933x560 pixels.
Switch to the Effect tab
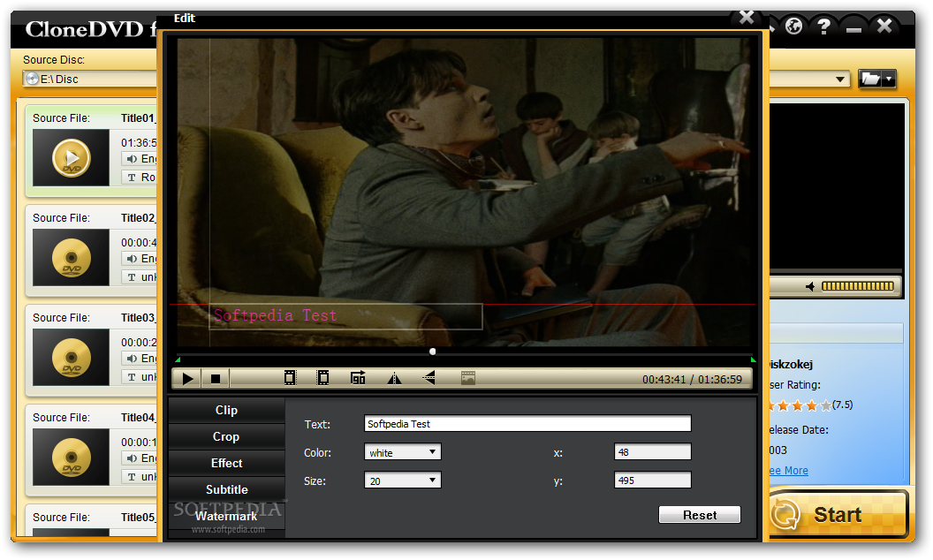coord(226,463)
